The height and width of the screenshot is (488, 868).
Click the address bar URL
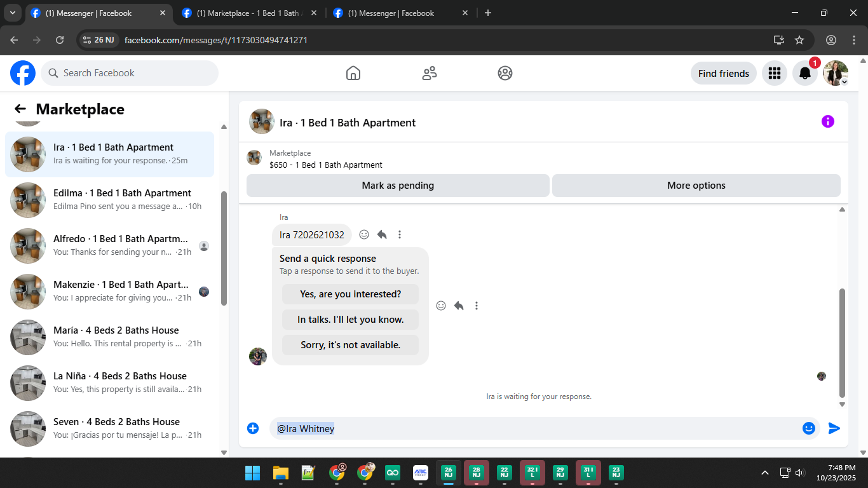pyautogui.click(x=216, y=40)
